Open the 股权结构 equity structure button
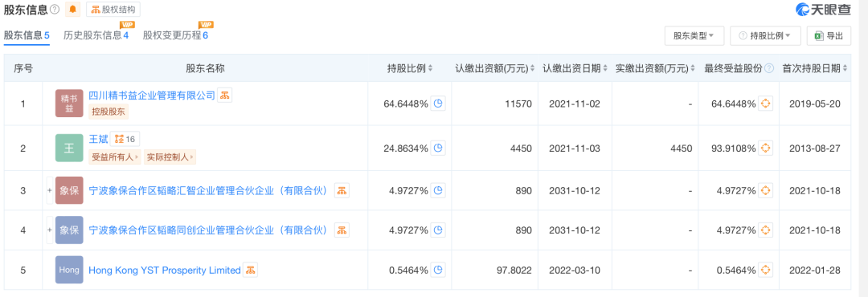The height and width of the screenshot is (297, 868). 113,10
